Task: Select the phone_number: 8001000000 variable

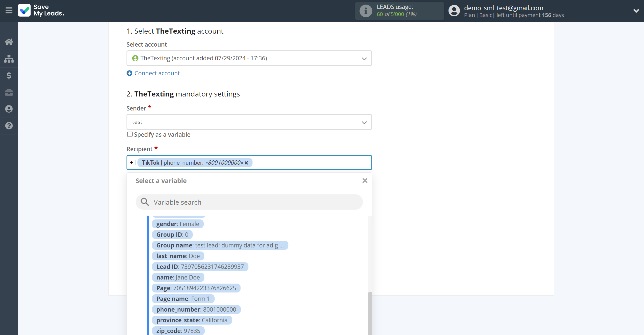Action: tap(196, 310)
